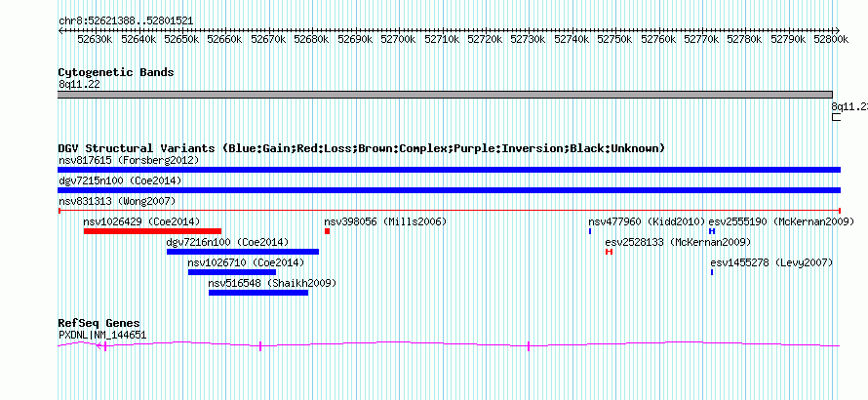Click the PXDNL gene track line
Image resolution: width=868 pixels, height=400 pixels.
click(449, 344)
